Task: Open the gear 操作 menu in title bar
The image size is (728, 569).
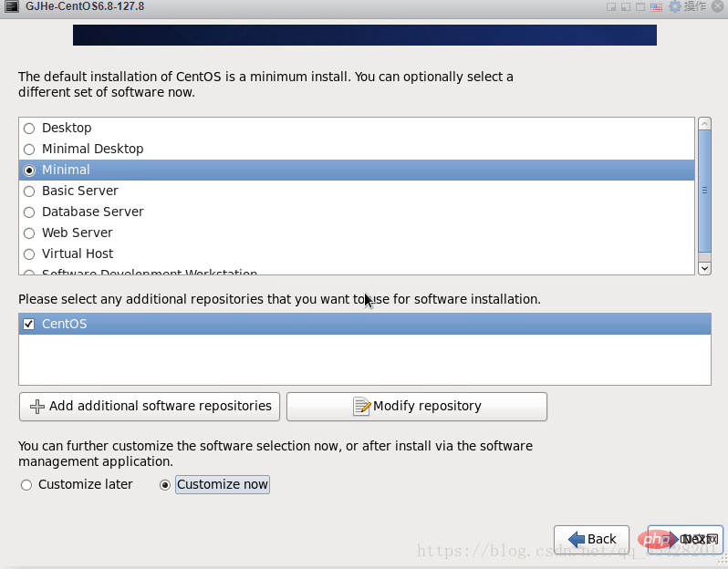Action: click(688, 6)
